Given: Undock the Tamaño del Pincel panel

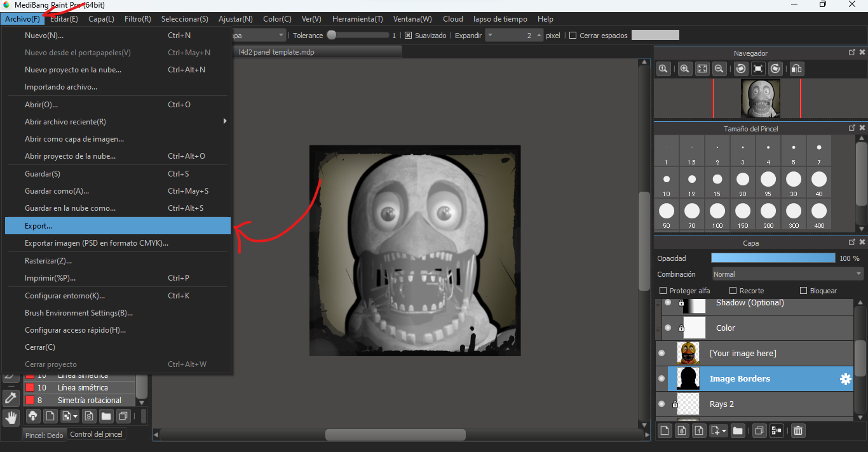Looking at the screenshot, I should 852,128.
